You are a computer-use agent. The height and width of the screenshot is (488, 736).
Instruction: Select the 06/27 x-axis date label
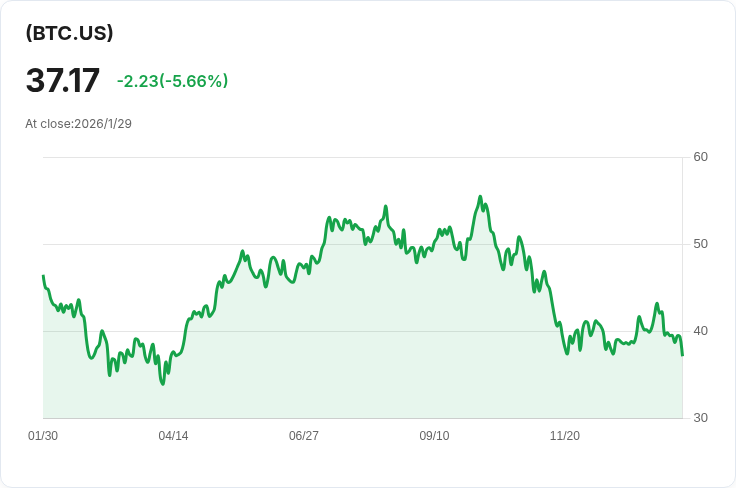(x=304, y=436)
